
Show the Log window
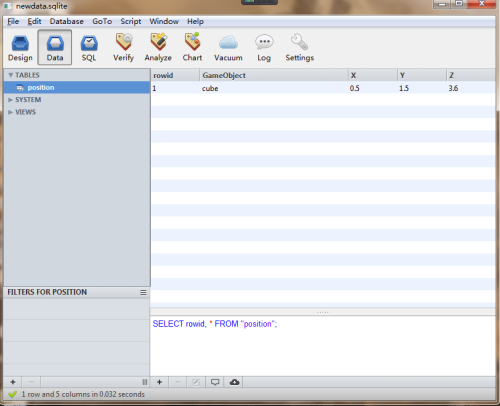click(x=264, y=48)
